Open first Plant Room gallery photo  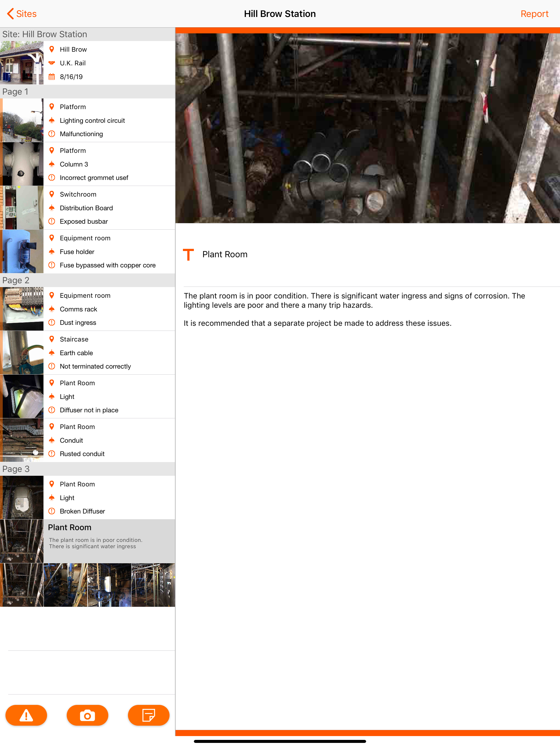[22, 585]
